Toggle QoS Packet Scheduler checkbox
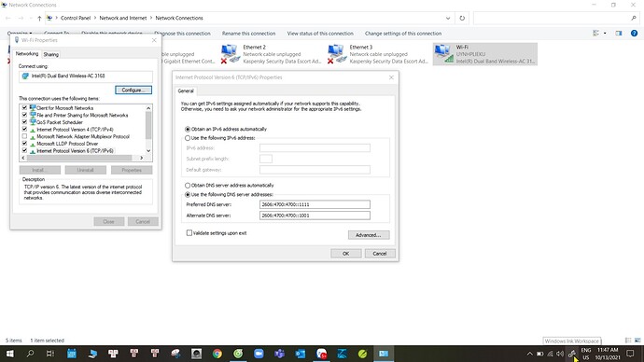 pyautogui.click(x=24, y=122)
